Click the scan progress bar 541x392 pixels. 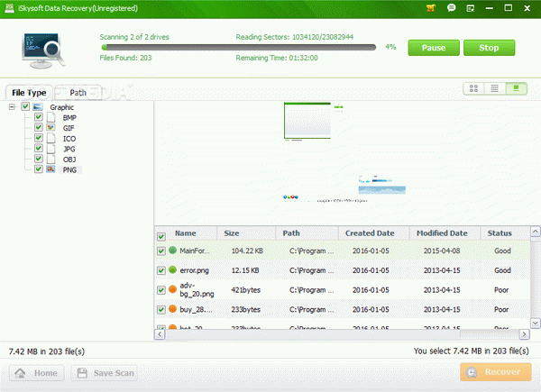tap(238, 47)
